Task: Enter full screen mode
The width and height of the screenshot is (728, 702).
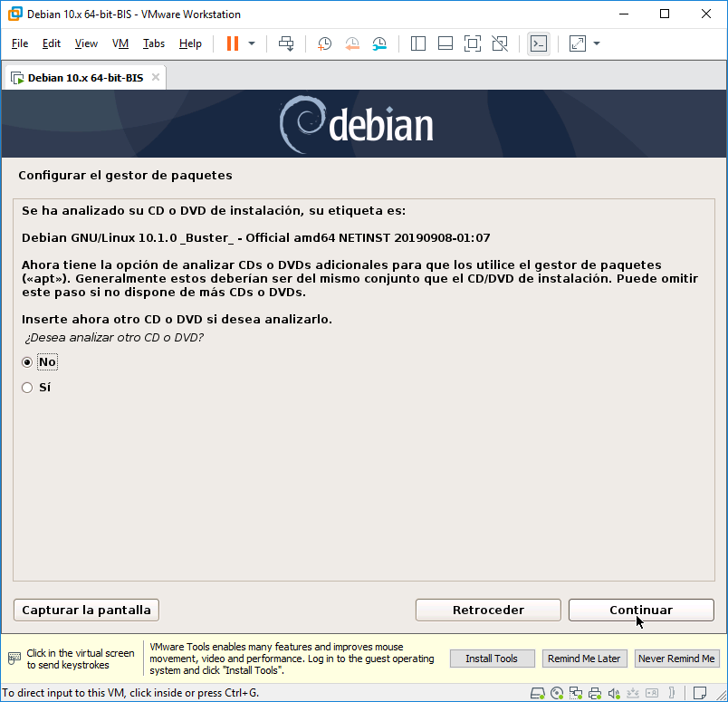Action: pyautogui.click(x=473, y=43)
